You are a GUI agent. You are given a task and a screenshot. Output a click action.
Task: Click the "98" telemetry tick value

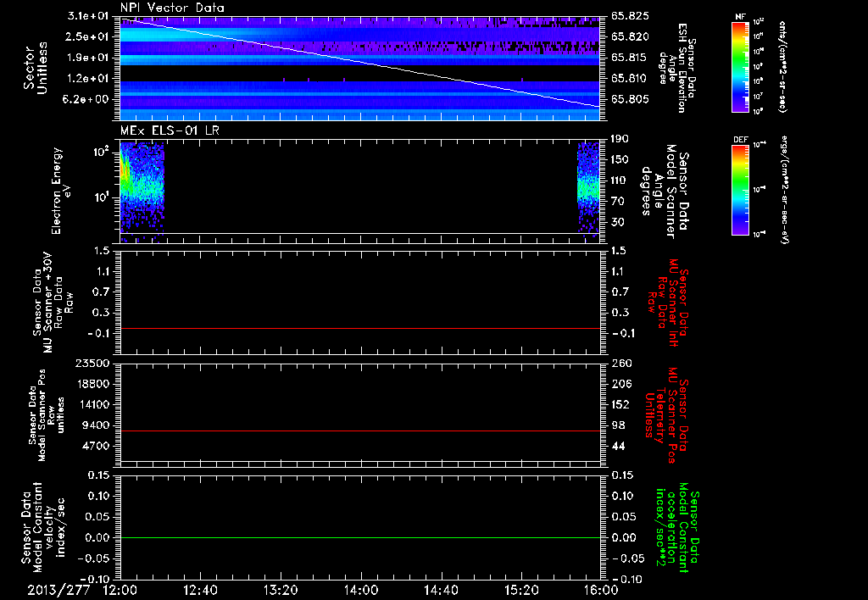(x=618, y=425)
